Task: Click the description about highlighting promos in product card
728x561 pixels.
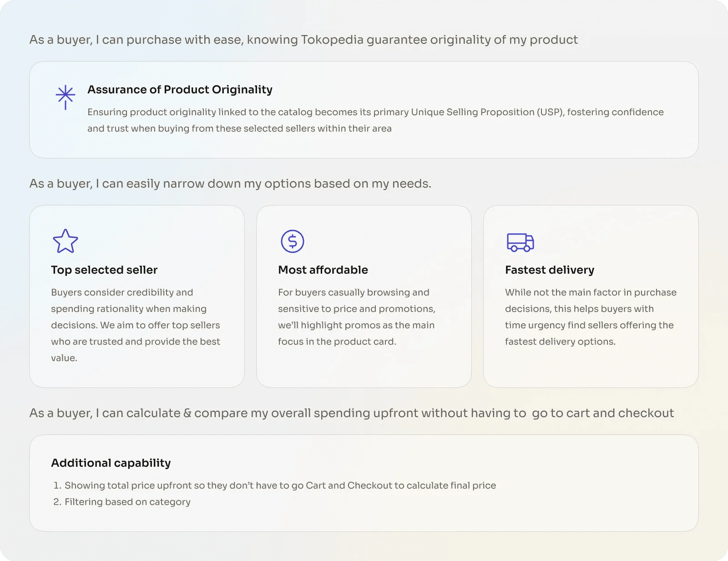Action: (356, 317)
